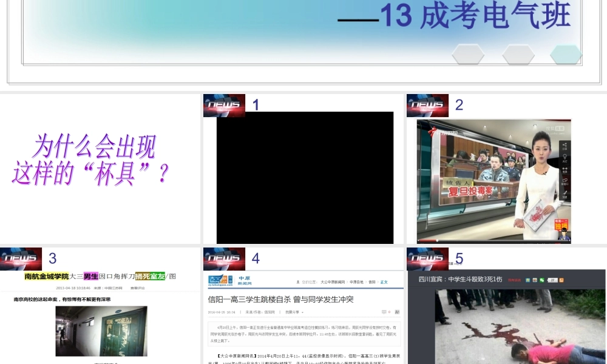Click the comment bubble icon on slide 4
607x364 pixels.
[384, 312]
